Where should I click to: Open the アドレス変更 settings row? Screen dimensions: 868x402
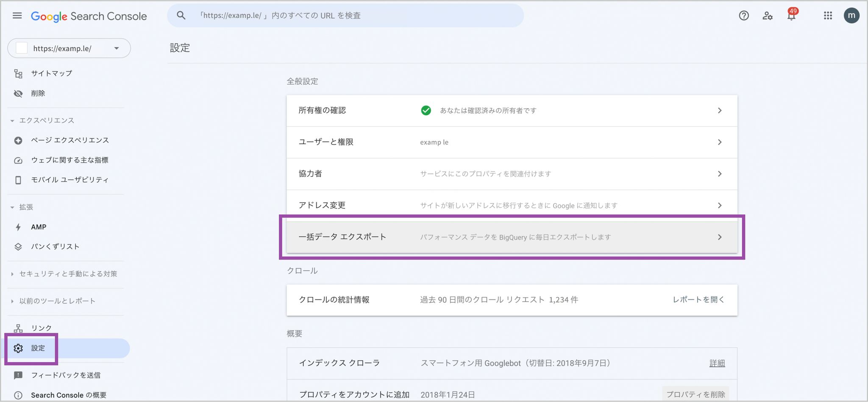512,205
